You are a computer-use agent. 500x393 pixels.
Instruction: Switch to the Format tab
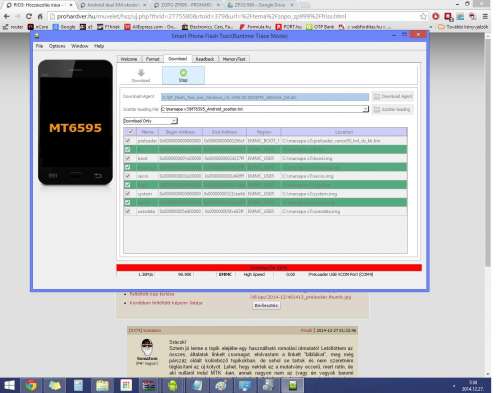click(x=152, y=59)
